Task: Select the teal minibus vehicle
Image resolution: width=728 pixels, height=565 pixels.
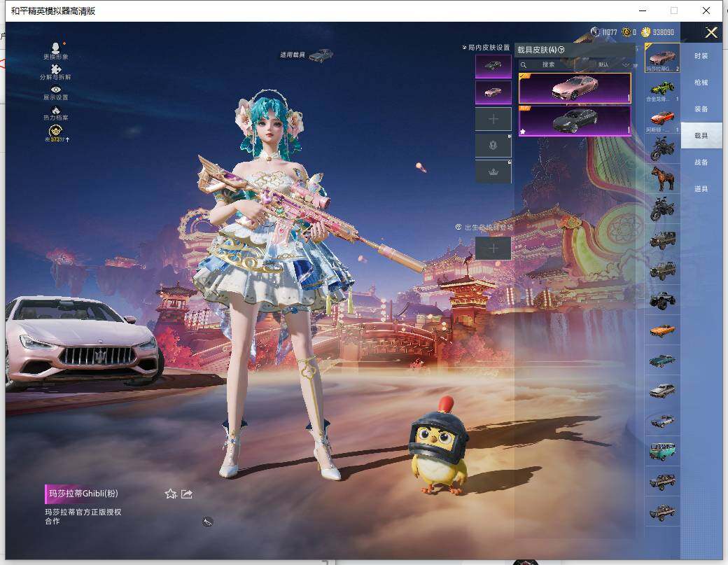Action: click(662, 452)
